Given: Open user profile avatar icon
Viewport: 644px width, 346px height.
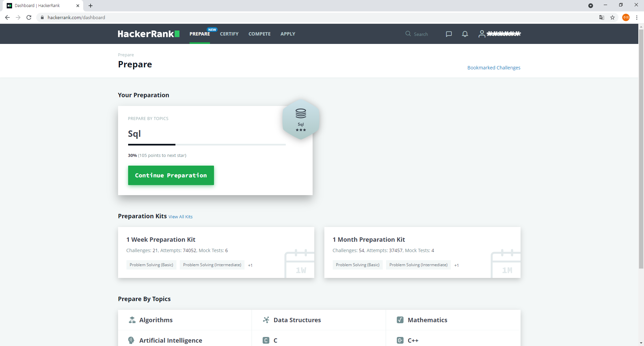Looking at the screenshot, I should click(x=482, y=34).
